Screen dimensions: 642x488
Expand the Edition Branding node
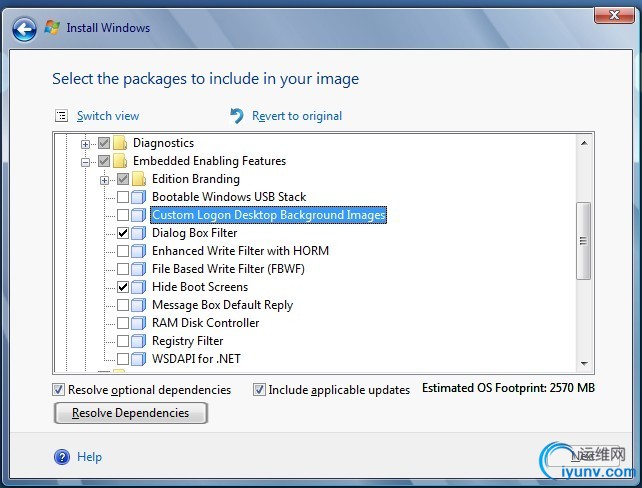(104, 180)
